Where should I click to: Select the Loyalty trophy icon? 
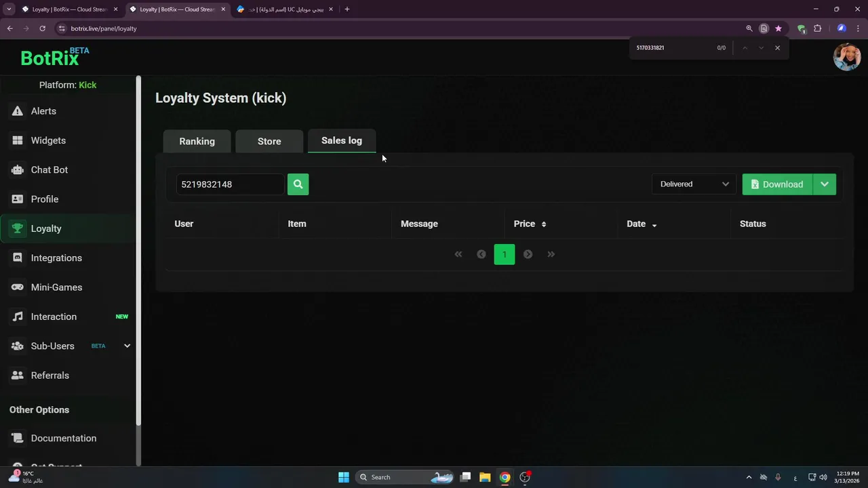18,228
